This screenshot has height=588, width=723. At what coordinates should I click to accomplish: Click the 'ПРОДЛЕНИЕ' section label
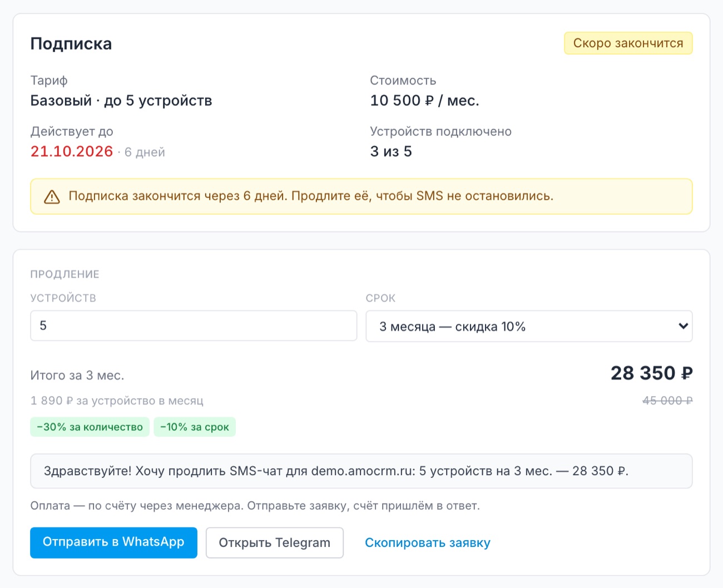(x=65, y=274)
